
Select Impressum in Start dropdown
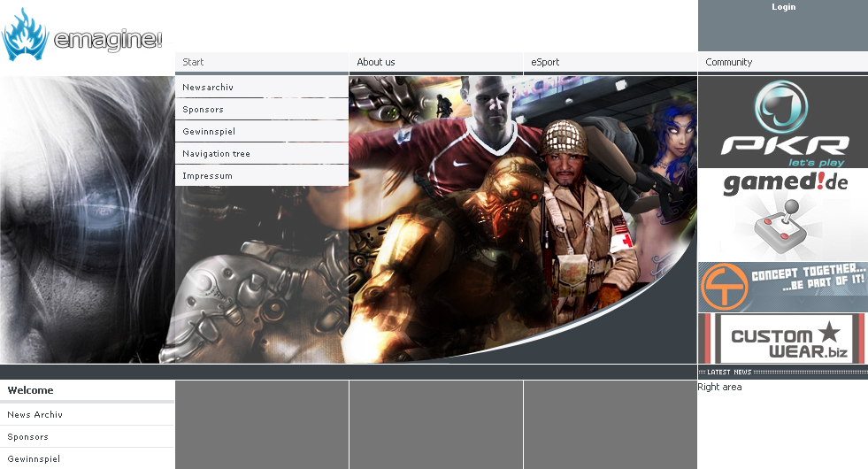261,175
